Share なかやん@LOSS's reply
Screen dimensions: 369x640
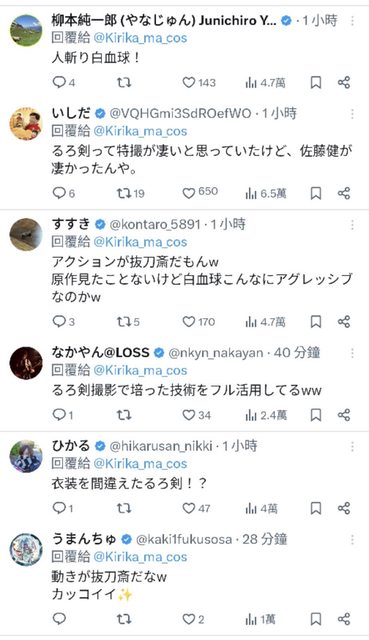click(344, 415)
